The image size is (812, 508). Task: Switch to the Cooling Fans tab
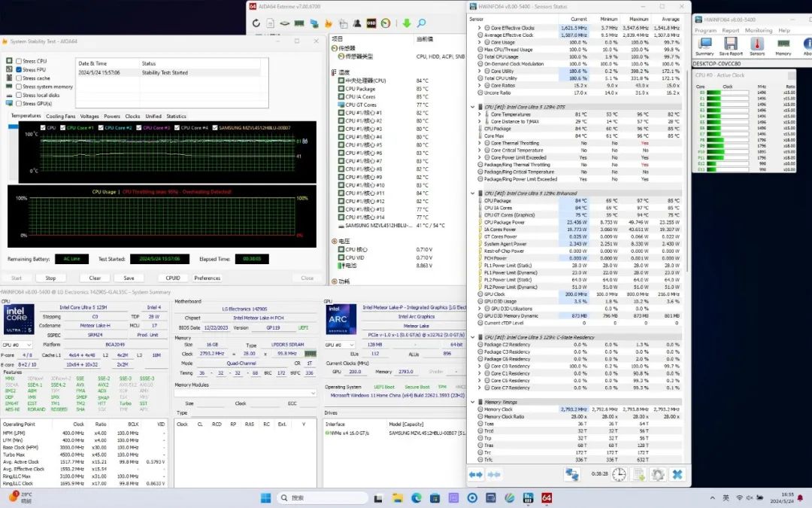click(x=60, y=117)
